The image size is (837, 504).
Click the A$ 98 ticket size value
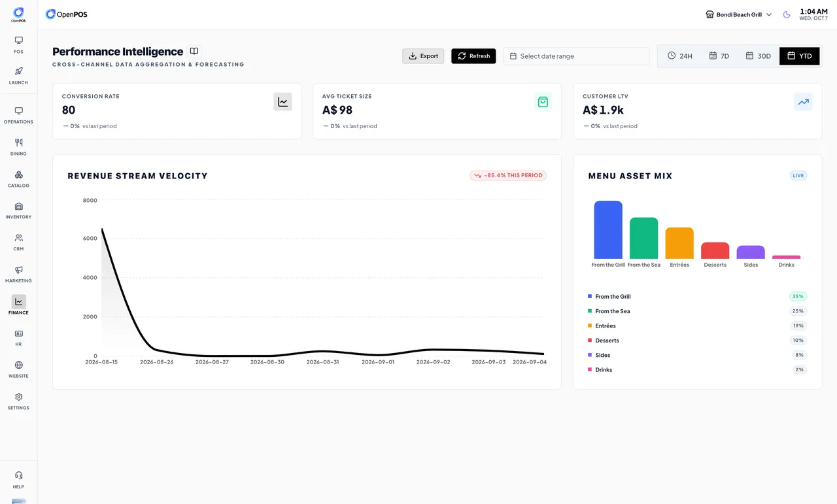click(337, 110)
